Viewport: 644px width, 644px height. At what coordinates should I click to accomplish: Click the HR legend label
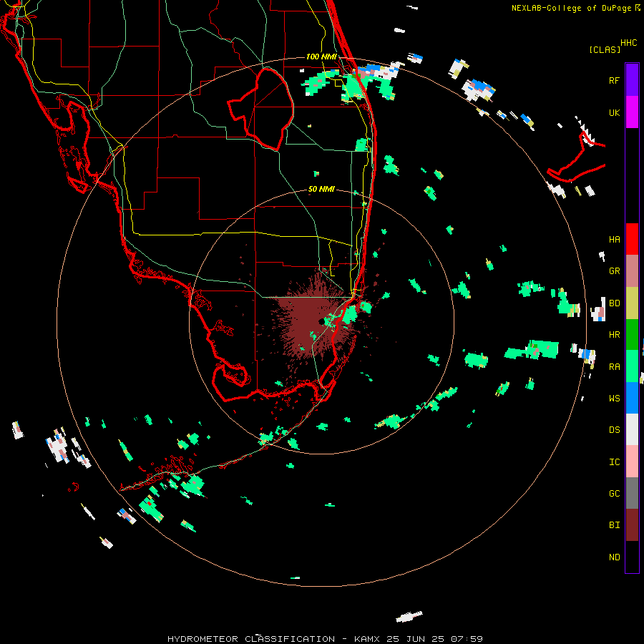[x=614, y=335]
